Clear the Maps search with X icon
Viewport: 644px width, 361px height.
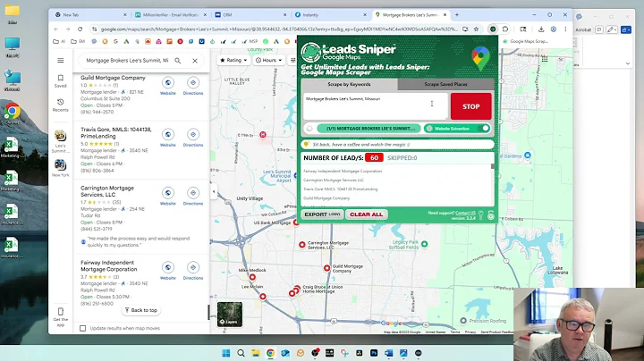point(195,61)
